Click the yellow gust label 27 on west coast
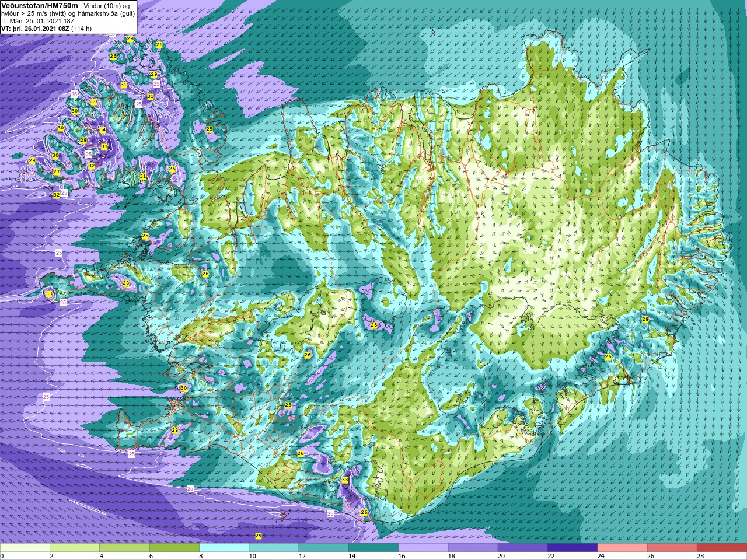The image size is (747, 560). [57, 172]
